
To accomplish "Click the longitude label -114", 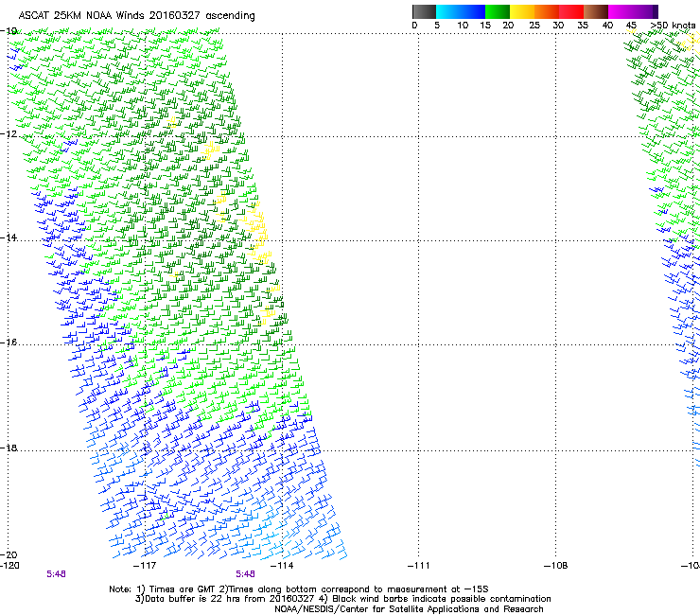I will coord(282,566).
